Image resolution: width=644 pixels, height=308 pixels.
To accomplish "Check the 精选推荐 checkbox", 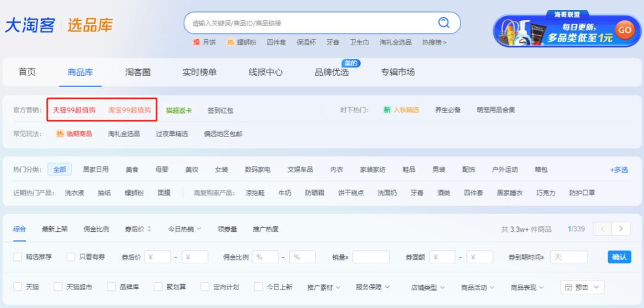I will 17,257.
